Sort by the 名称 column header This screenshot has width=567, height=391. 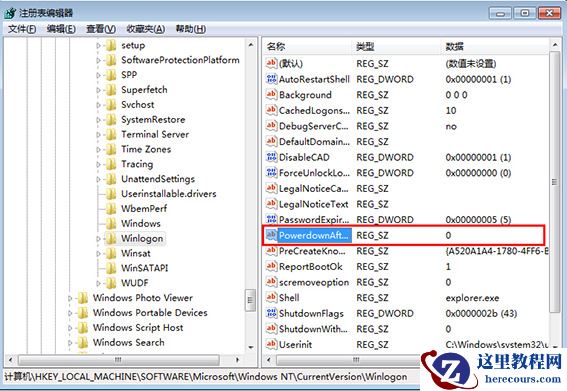click(x=308, y=46)
